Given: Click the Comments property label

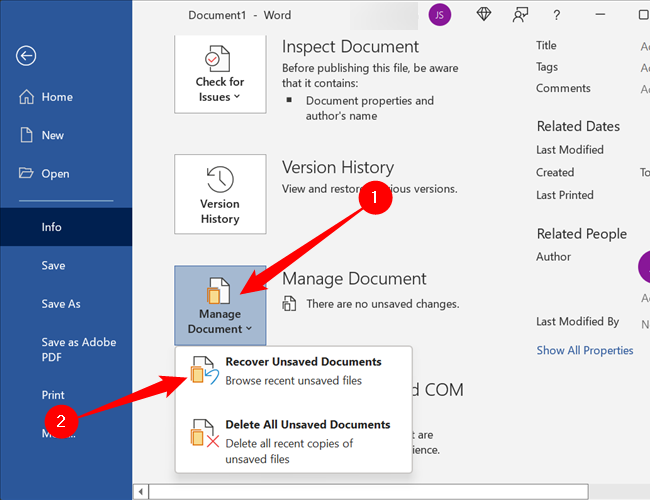Looking at the screenshot, I should [x=563, y=88].
